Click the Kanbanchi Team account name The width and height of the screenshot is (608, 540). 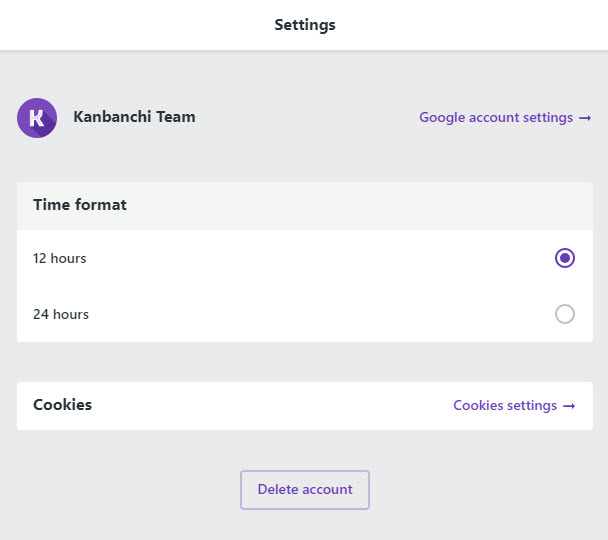tap(134, 117)
